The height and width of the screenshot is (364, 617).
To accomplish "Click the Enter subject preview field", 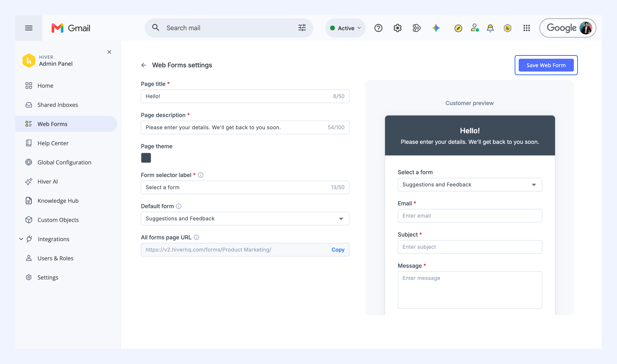I will pyautogui.click(x=470, y=247).
